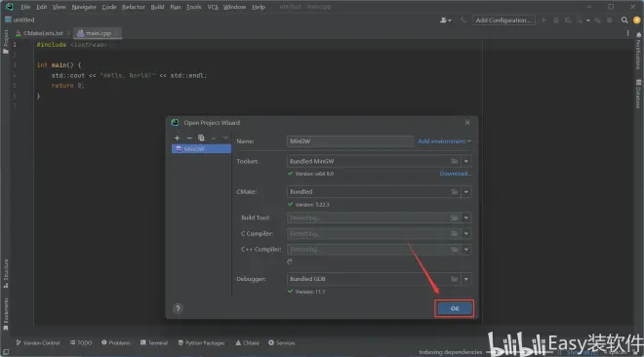The image size is (644, 357).
Task: Expand the C Compiler dropdown arrow
Action: 466,233
